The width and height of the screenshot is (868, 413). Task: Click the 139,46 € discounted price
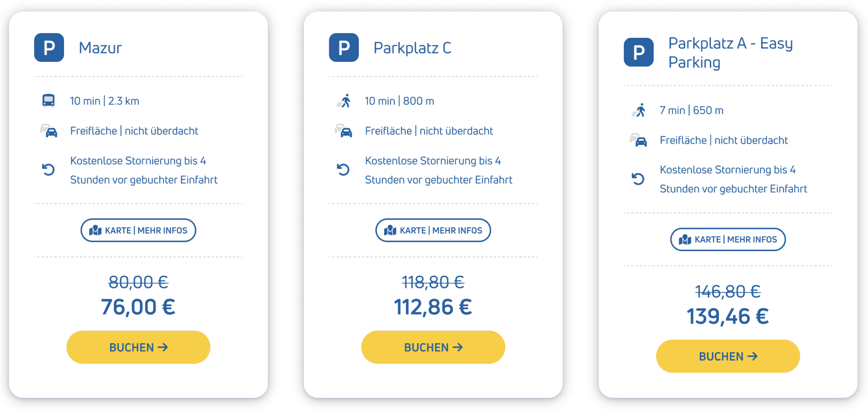tap(728, 316)
